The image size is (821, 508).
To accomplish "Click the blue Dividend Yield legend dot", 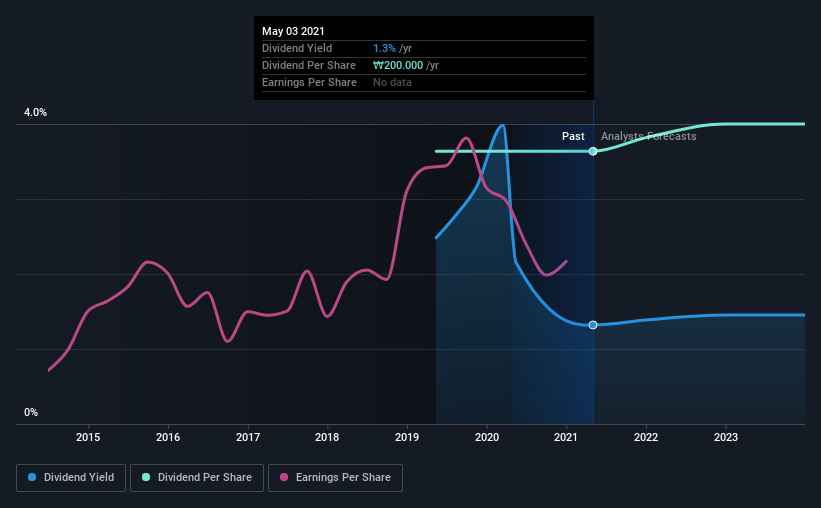I will [32, 477].
